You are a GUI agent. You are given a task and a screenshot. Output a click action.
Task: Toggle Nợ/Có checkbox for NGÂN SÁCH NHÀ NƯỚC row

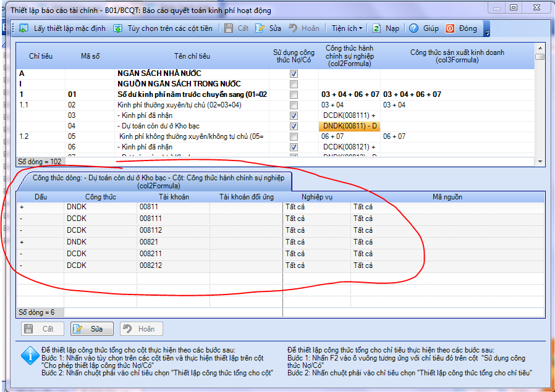pos(294,73)
